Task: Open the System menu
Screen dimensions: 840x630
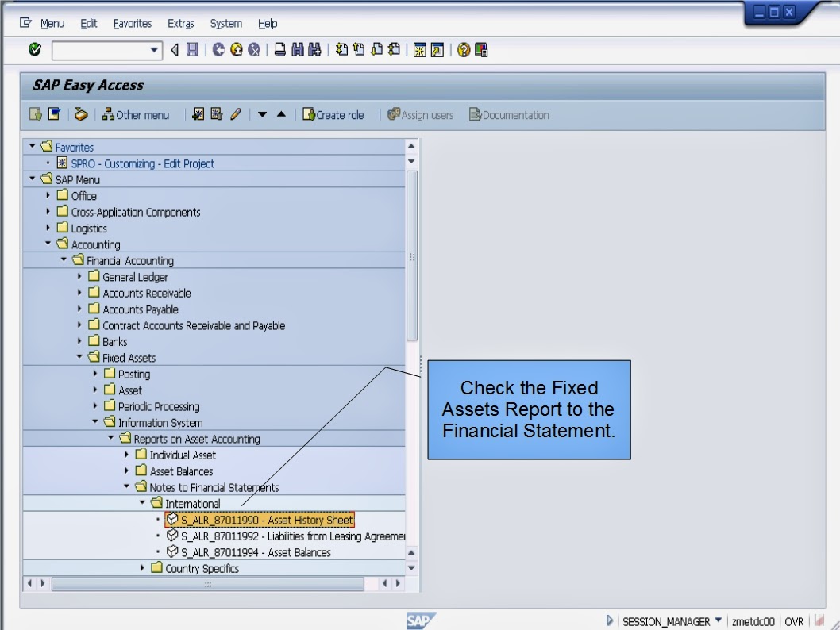Action: 225,23
